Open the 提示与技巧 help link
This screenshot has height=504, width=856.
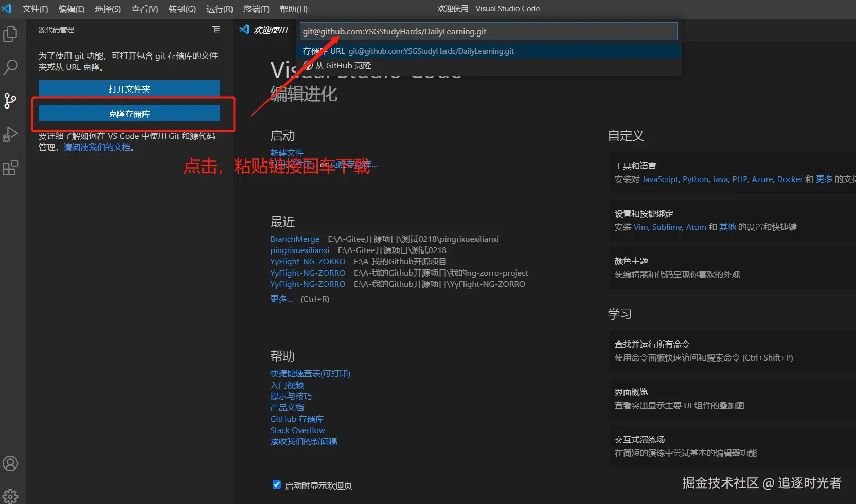[291, 396]
